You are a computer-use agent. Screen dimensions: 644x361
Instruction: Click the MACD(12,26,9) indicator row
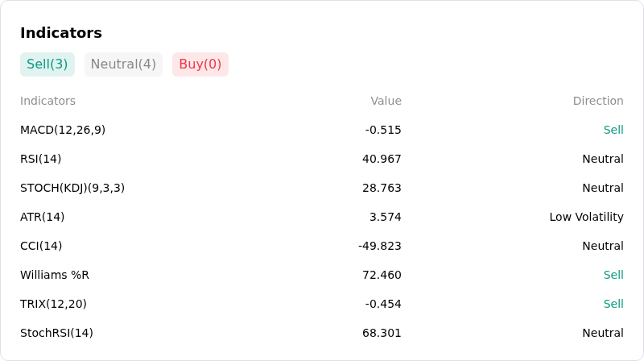coord(321,130)
